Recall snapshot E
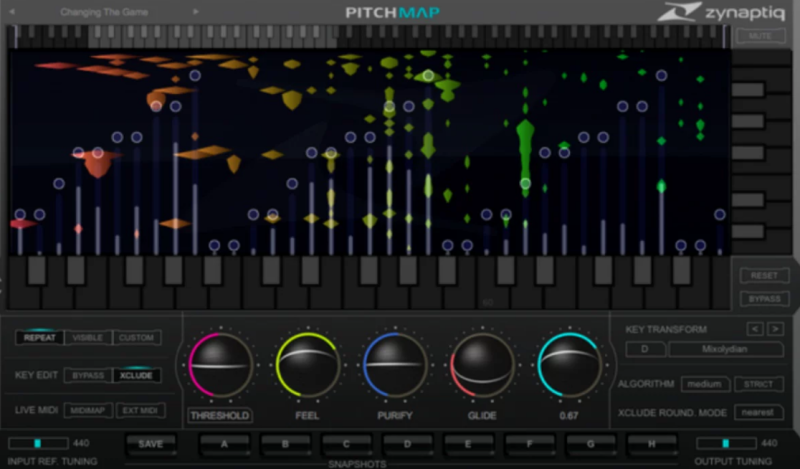Screen dimensions: 800x469 pos(468,444)
